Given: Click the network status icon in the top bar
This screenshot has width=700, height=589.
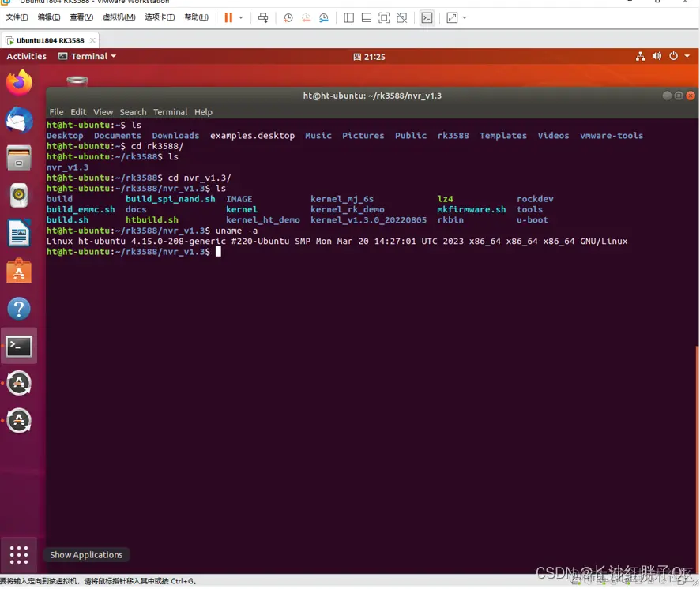Looking at the screenshot, I should point(640,57).
